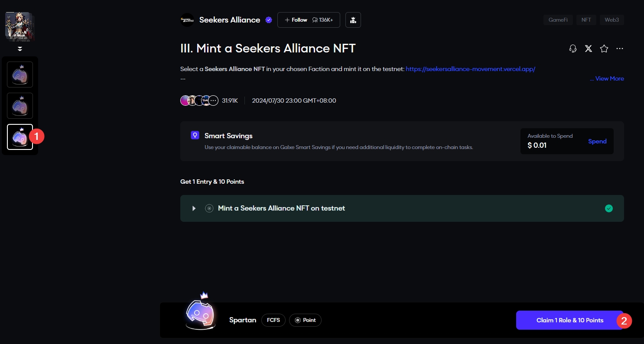The width and height of the screenshot is (644, 344).
Task: Favorite this quest with the star icon
Action: 604,49
